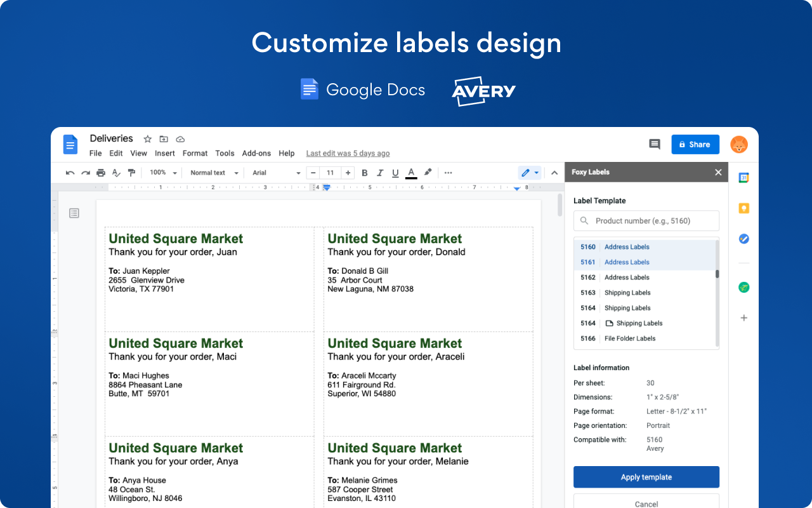The image size is (812, 508).
Task: Select 5161 Address Labels template
Action: point(645,262)
